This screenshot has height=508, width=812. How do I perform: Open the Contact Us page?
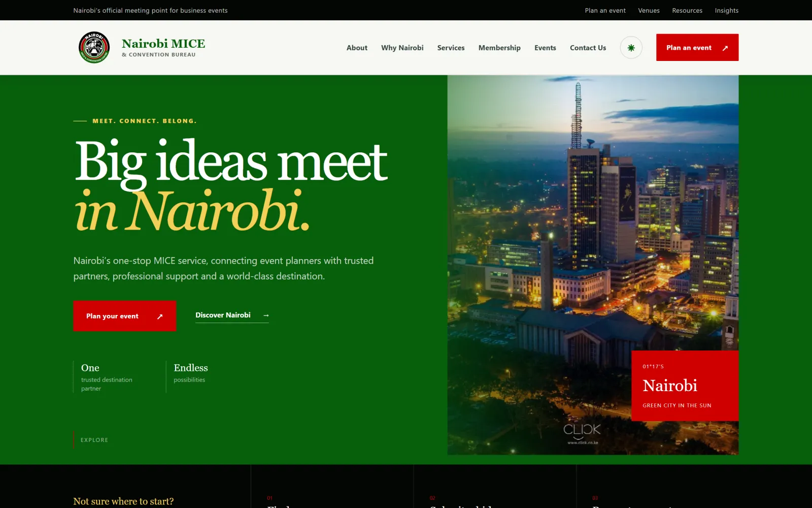coord(588,48)
